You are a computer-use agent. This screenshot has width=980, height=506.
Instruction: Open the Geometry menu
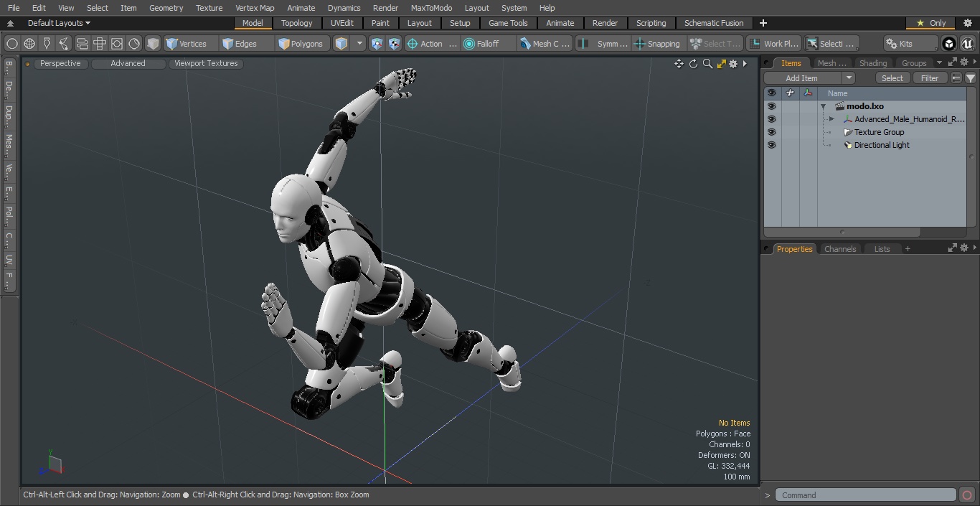tap(166, 8)
